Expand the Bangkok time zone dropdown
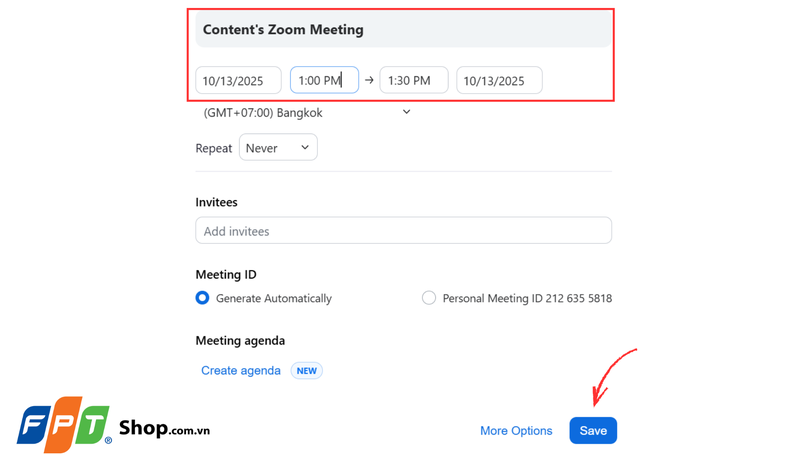The width and height of the screenshot is (800, 455). 306,113
